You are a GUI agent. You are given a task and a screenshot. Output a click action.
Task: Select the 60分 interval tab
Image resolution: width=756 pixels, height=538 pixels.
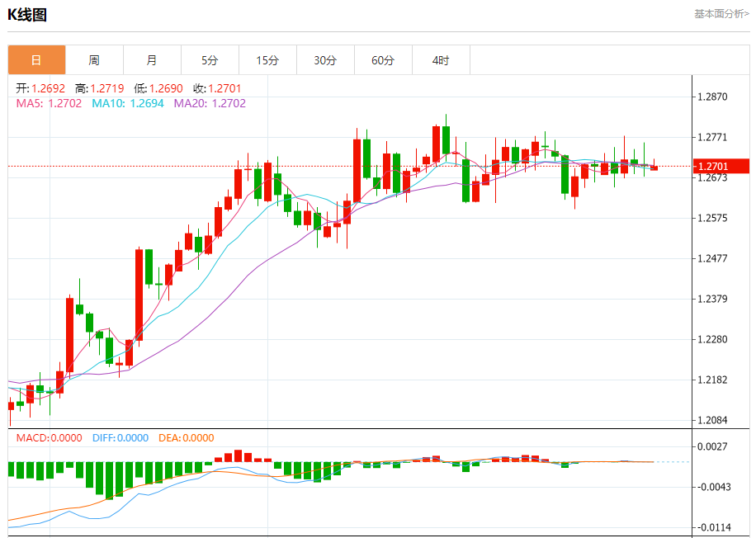383,60
